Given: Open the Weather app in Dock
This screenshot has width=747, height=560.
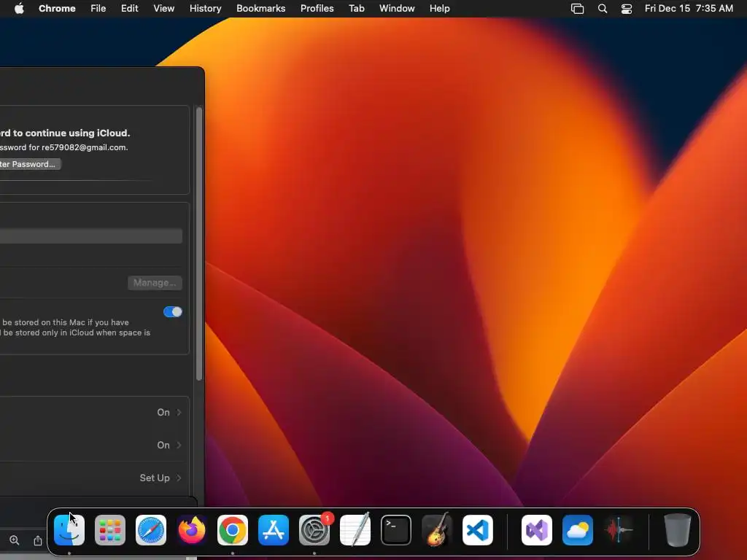Looking at the screenshot, I should tap(578, 530).
